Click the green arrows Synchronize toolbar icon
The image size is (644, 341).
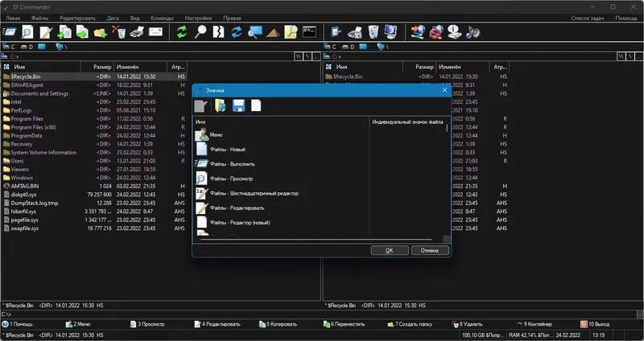click(x=182, y=32)
